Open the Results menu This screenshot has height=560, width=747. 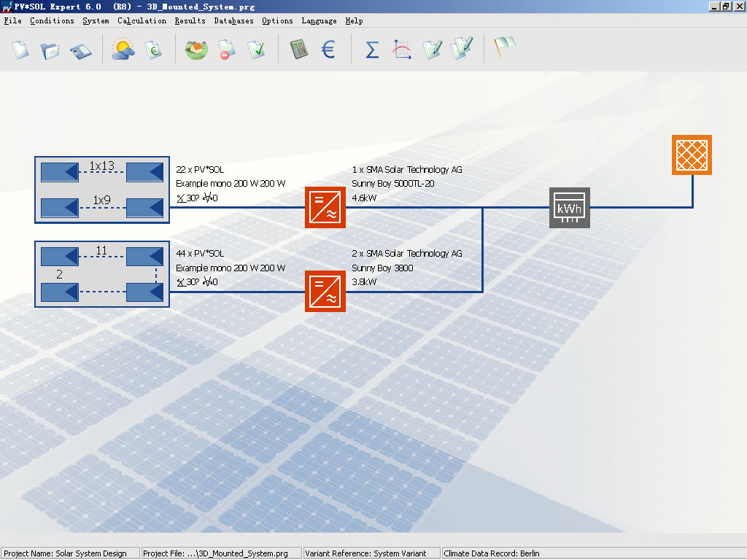click(190, 21)
